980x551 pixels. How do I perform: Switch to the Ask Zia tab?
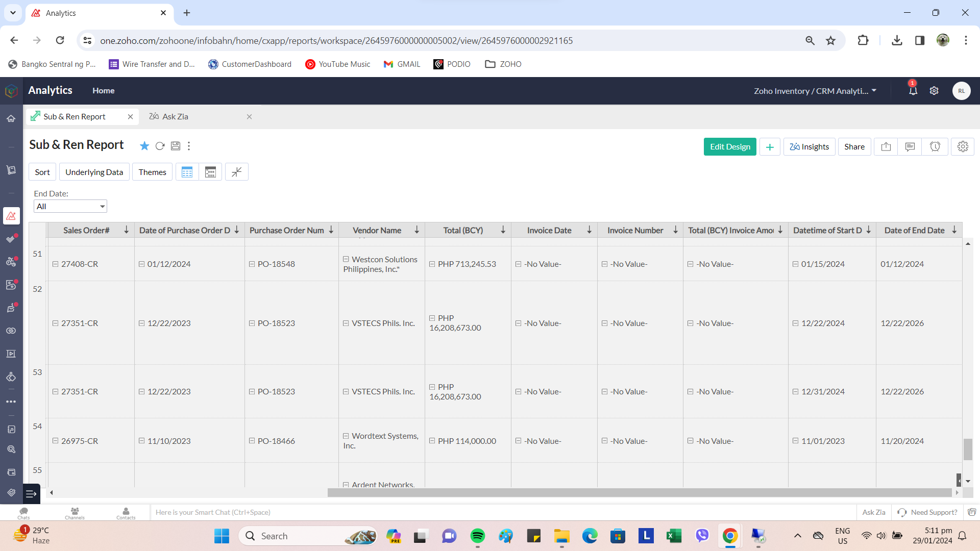[x=175, y=117]
